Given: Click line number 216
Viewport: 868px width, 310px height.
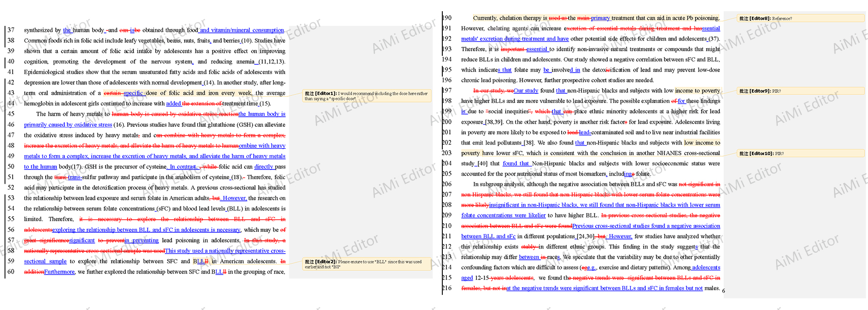Looking at the screenshot, I should tap(447, 288).
